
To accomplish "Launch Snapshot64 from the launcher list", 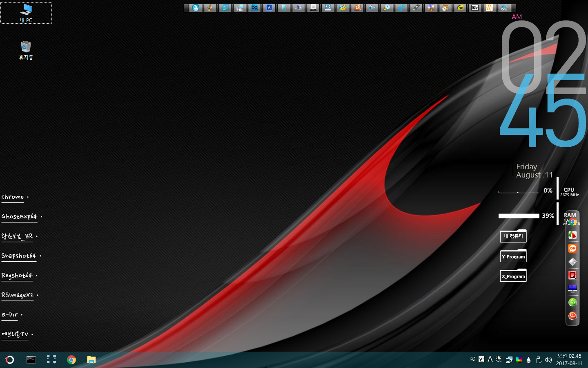I will coord(19,256).
